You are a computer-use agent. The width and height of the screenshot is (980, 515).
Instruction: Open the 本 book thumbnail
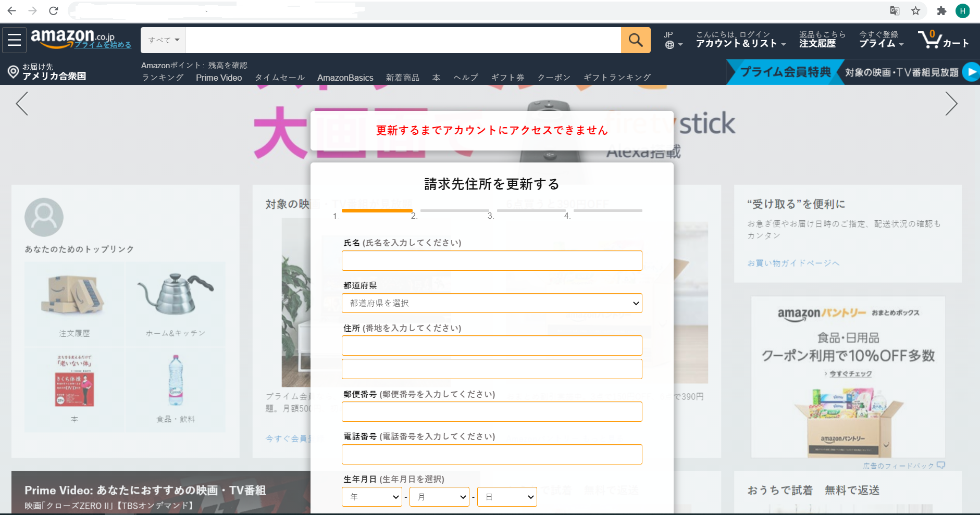(x=75, y=382)
